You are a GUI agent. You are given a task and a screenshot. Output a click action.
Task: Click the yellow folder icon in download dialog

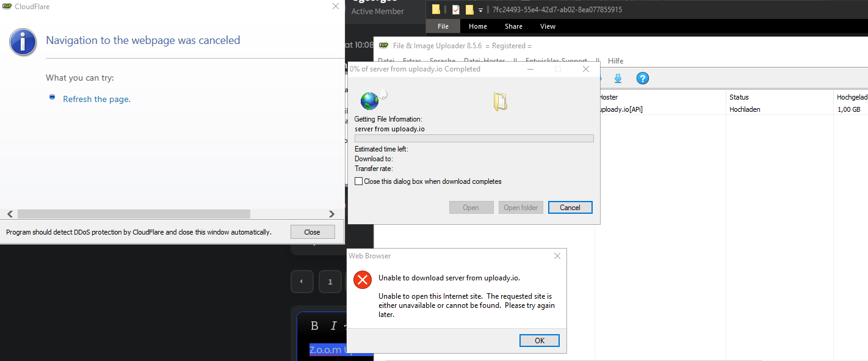tap(501, 101)
